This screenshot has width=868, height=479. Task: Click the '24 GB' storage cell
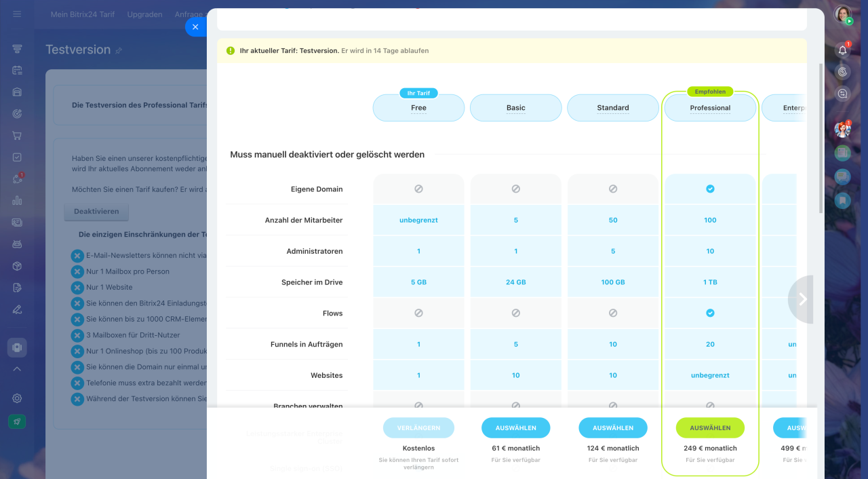pos(516,282)
